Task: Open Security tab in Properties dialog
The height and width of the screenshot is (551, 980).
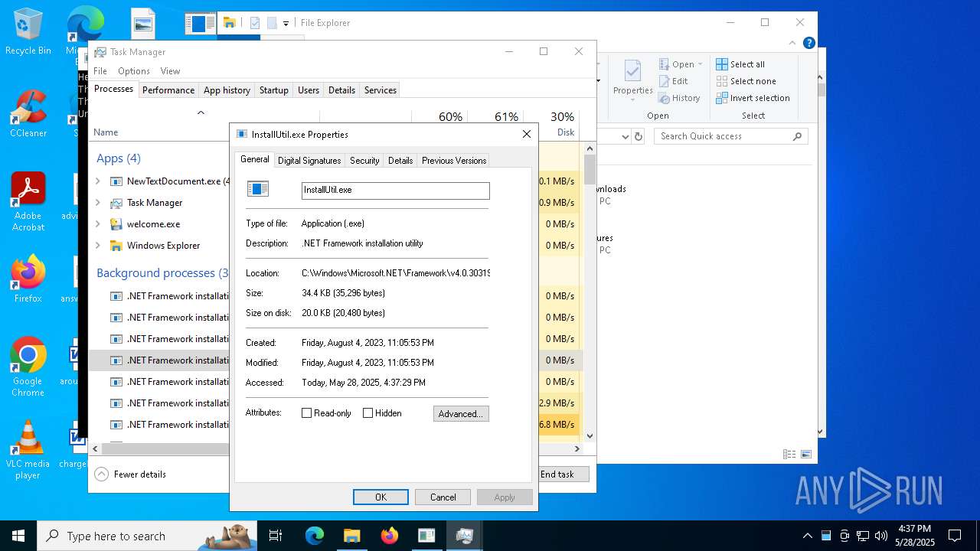Action: [x=364, y=161]
